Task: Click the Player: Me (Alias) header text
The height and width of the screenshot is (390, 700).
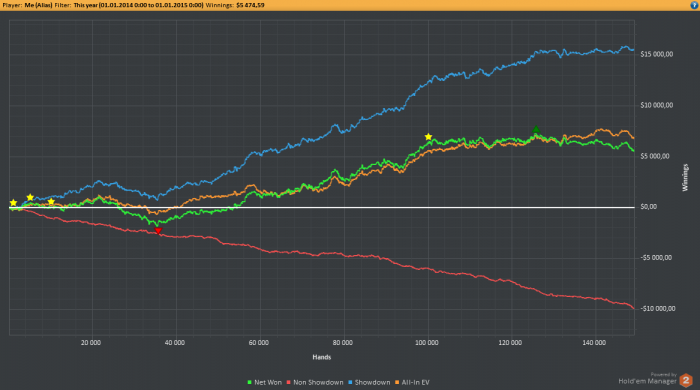Action: 27,5
